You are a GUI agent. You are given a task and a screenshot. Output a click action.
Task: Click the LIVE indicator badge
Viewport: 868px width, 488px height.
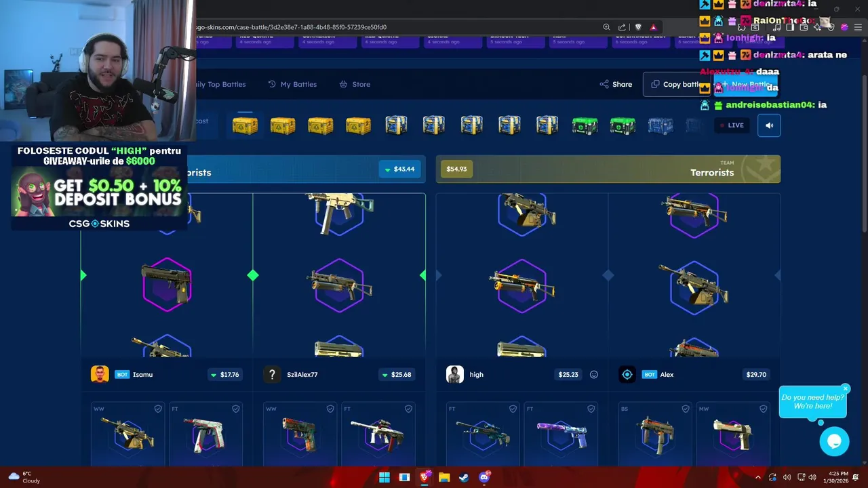click(x=732, y=125)
